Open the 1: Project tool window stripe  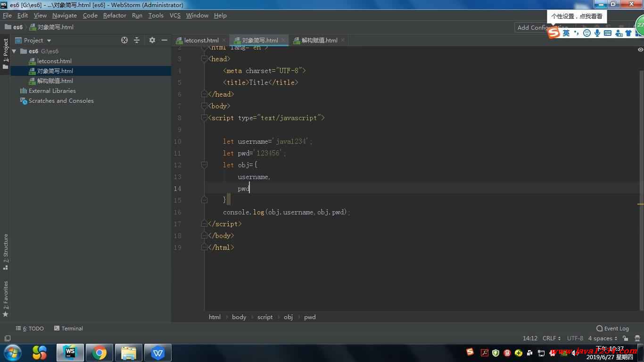pyautogui.click(x=6, y=53)
